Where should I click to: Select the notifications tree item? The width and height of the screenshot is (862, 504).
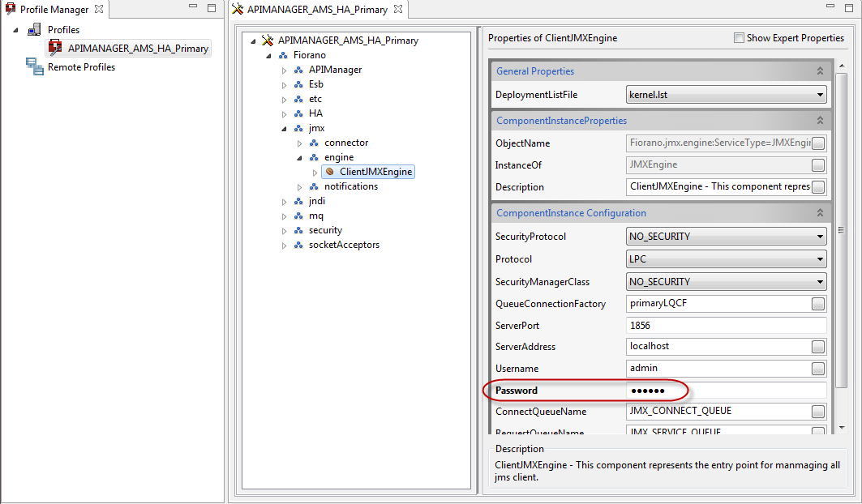click(351, 186)
